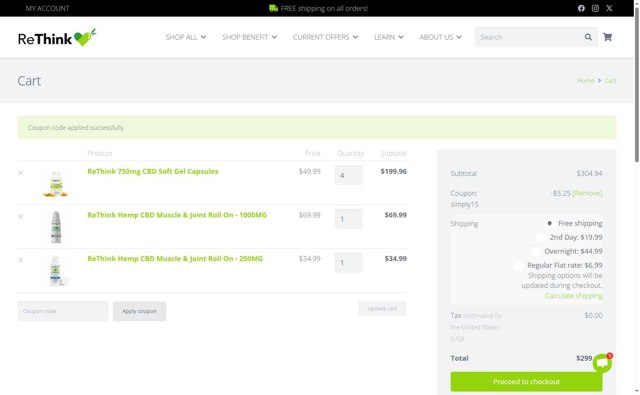Image resolution: width=640 pixels, height=395 pixels.
Task: Expand the Current Offers menu
Action: 325,37
